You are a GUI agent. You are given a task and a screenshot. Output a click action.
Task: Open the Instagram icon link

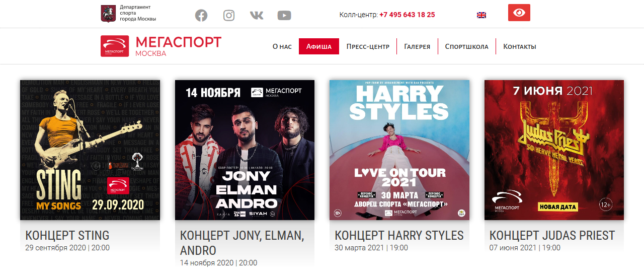coord(229,15)
